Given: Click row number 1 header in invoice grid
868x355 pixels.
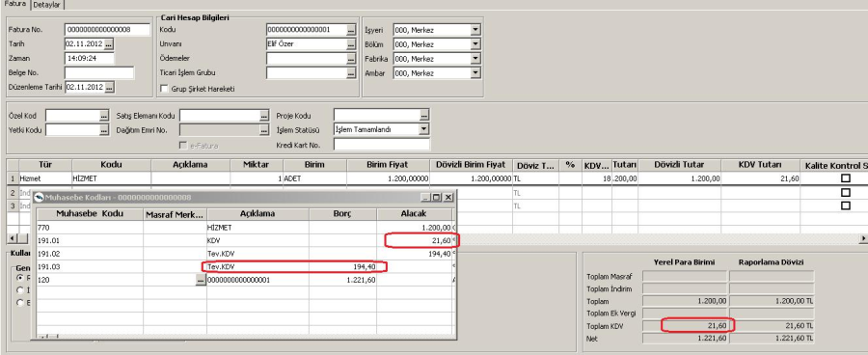Looking at the screenshot, I should tap(13, 178).
